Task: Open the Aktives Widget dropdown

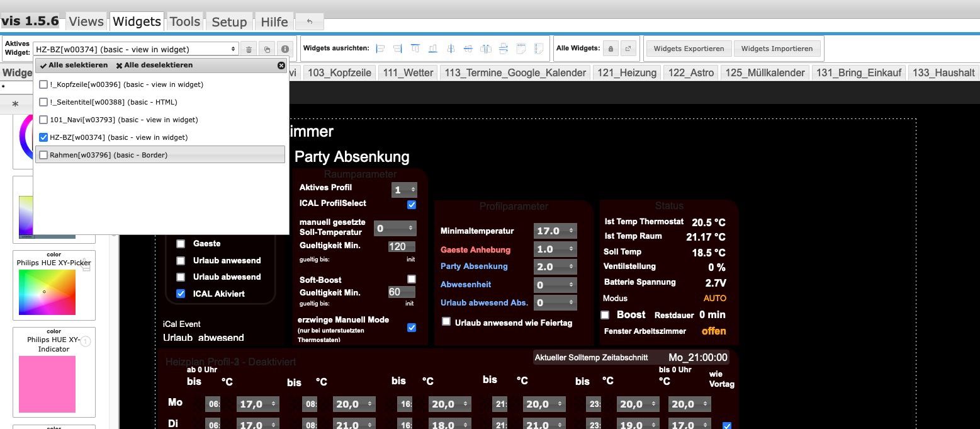Action: (136, 49)
